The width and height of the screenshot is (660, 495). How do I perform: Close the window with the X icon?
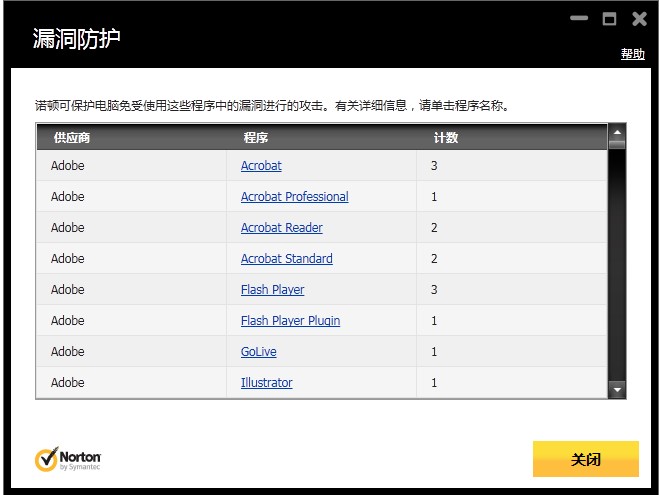[x=639, y=19]
